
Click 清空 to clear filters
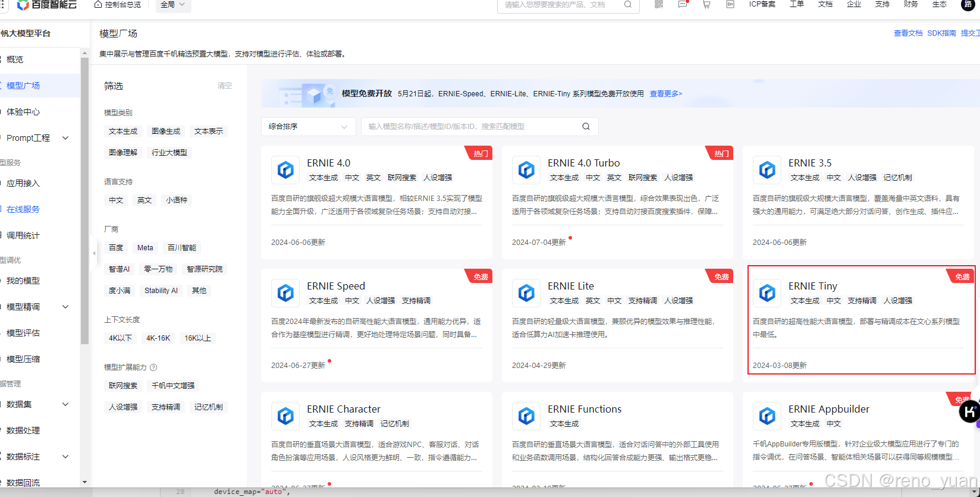[x=225, y=86]
